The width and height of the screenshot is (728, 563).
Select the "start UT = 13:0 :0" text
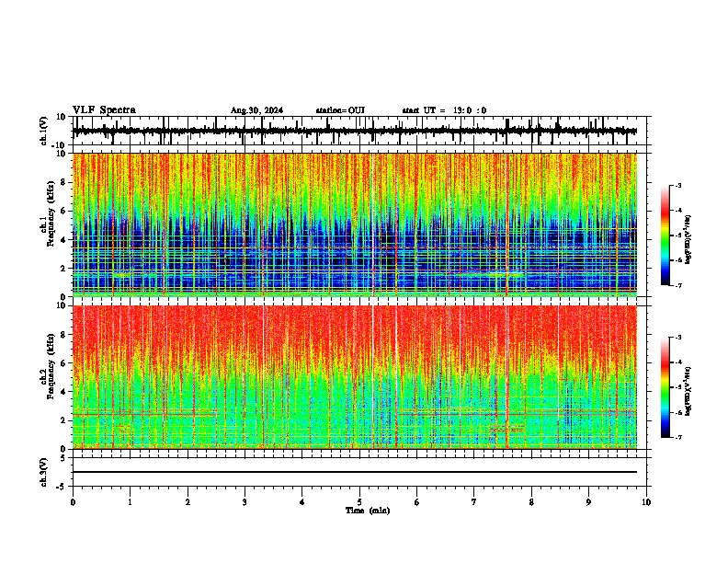click(x=444, y=110)
